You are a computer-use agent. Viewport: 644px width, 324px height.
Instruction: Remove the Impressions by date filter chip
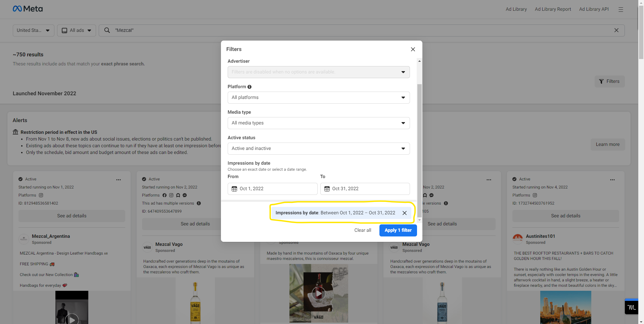405,213
